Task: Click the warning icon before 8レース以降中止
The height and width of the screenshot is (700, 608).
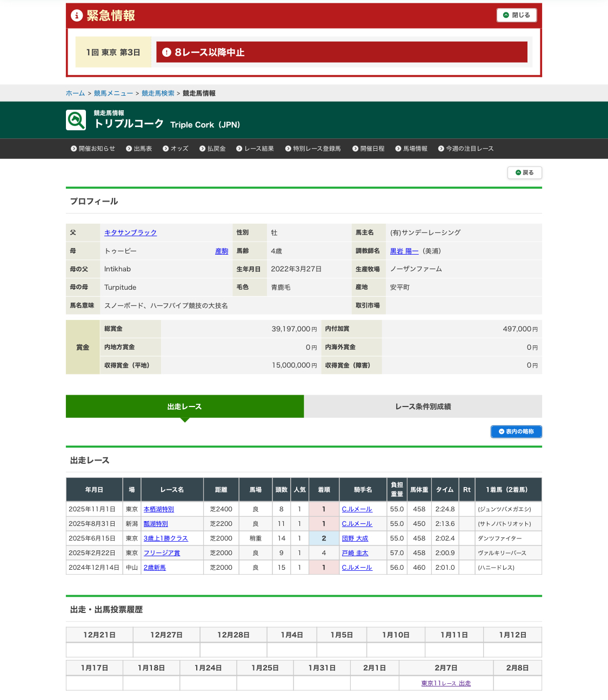Action: 166,52
